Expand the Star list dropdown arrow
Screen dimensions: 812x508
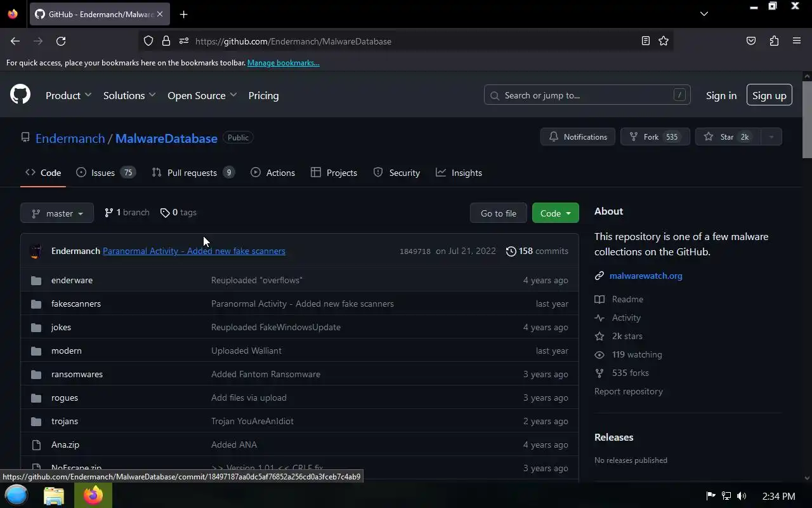[x=771, y=137]
